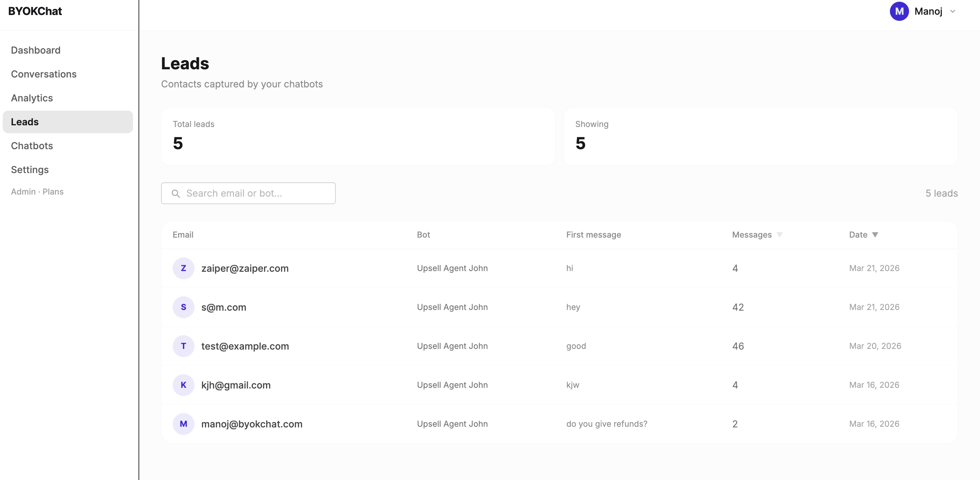Expand the Manoj account dropdown chevron
Screen dimensions: 980x480
pyautogui.click(x=953, y=11)
